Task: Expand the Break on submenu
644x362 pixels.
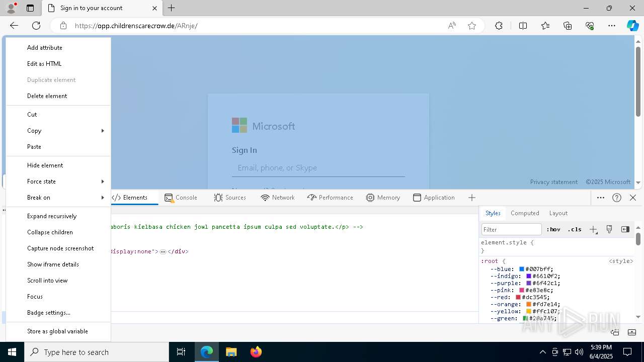Action: pyautogui.click(x=58, y=198)
